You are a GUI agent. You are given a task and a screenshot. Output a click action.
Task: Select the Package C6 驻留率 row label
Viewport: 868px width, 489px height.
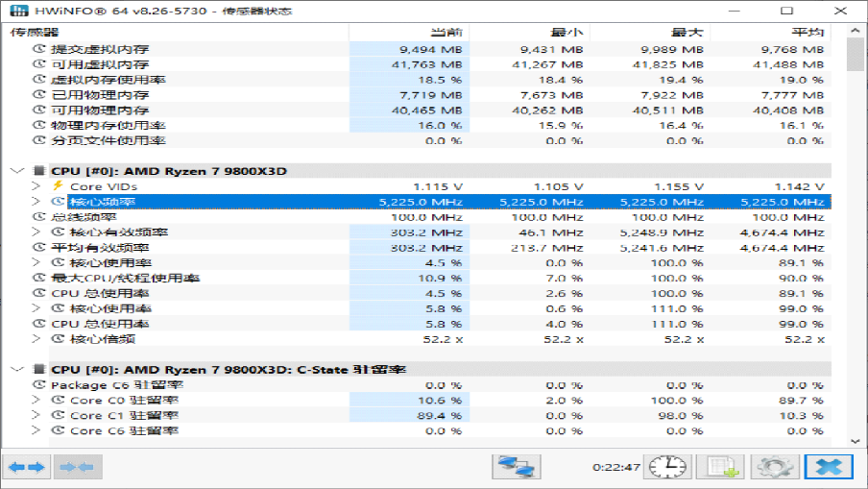[117, 385]
